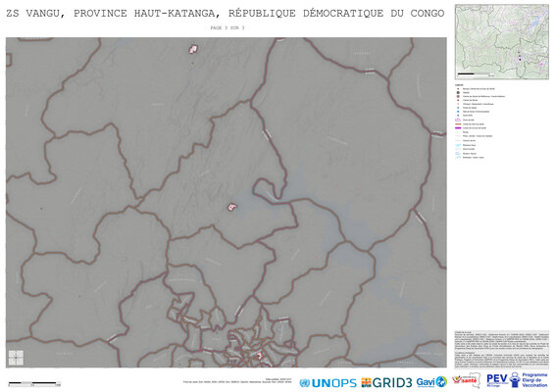
Task: Click the data sources text under map
Action: [237, 381]
